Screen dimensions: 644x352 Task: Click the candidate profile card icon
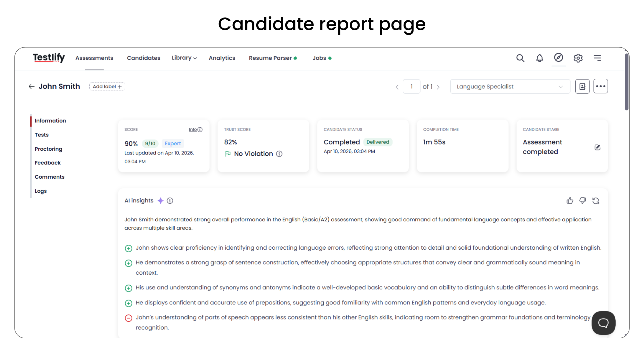coord(582,87)
